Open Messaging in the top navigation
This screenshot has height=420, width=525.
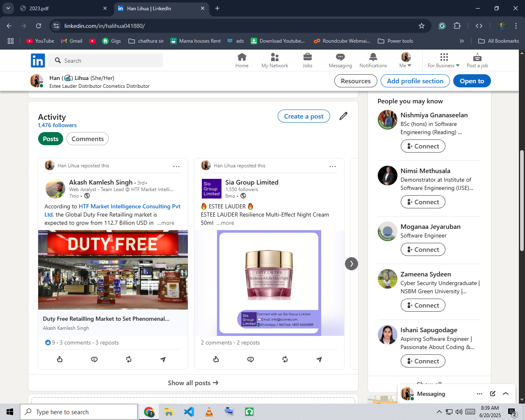pyautogui.click(x=340, y=60)
